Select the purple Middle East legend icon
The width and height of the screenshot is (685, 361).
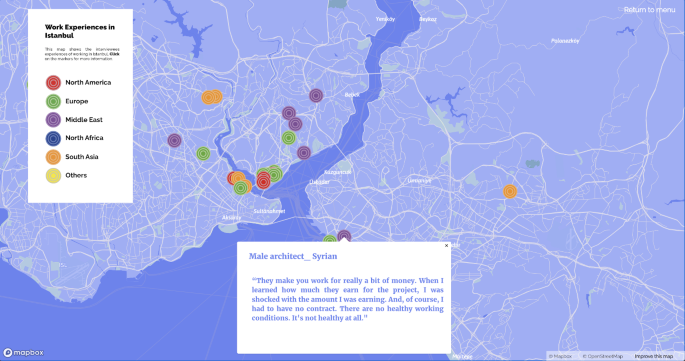coord(53,120)
